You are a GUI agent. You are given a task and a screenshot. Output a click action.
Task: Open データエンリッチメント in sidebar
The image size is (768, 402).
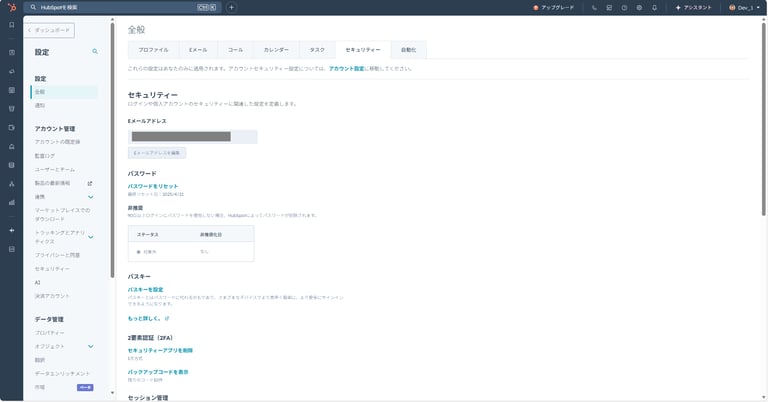(62, 374)
